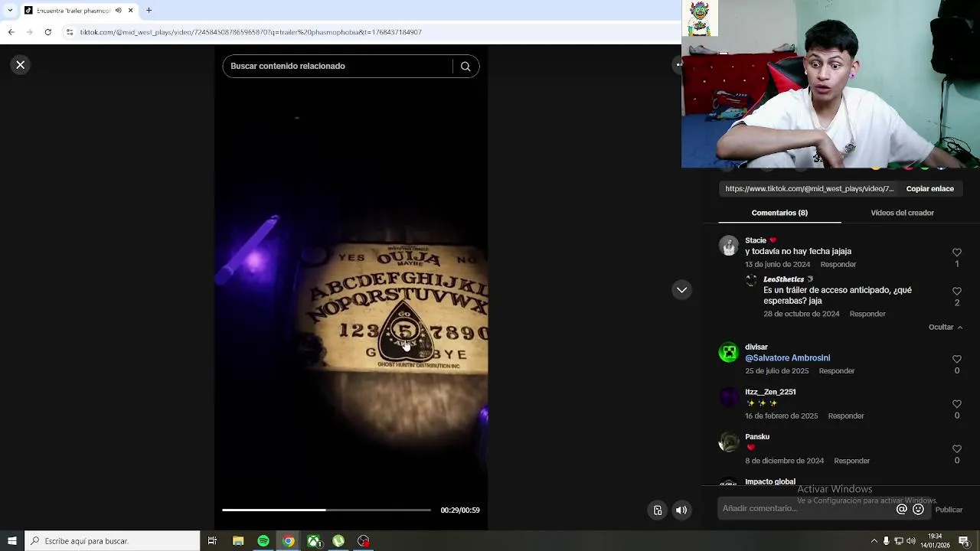This screenshot has height=551, width=980.
Task: Select the video URL text field
Action: point(809,189)
